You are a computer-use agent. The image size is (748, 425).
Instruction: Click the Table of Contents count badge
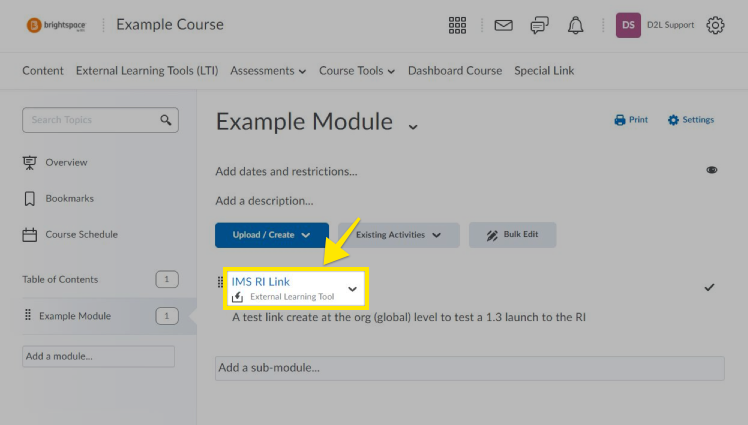pos(167,280)
